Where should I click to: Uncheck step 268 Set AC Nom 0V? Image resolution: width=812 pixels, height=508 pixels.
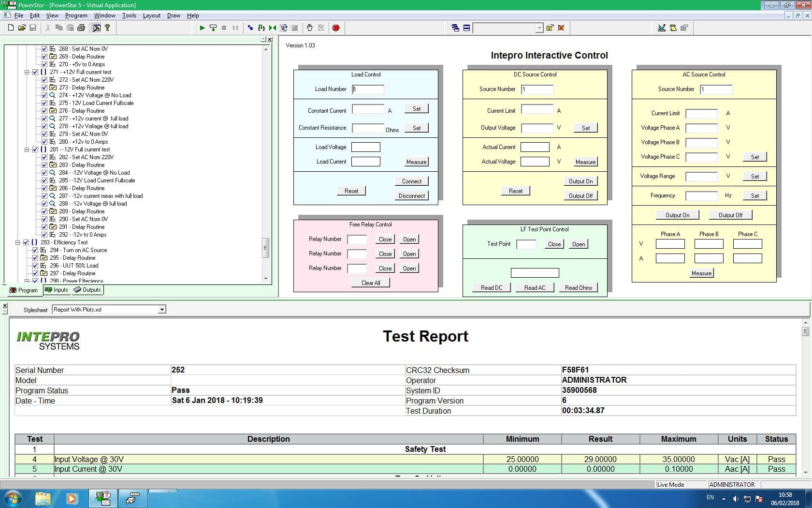[44, 49]
